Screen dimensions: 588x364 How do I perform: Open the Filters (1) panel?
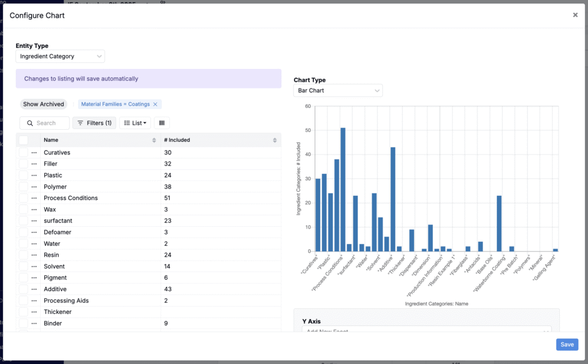(x=94, y=123)
